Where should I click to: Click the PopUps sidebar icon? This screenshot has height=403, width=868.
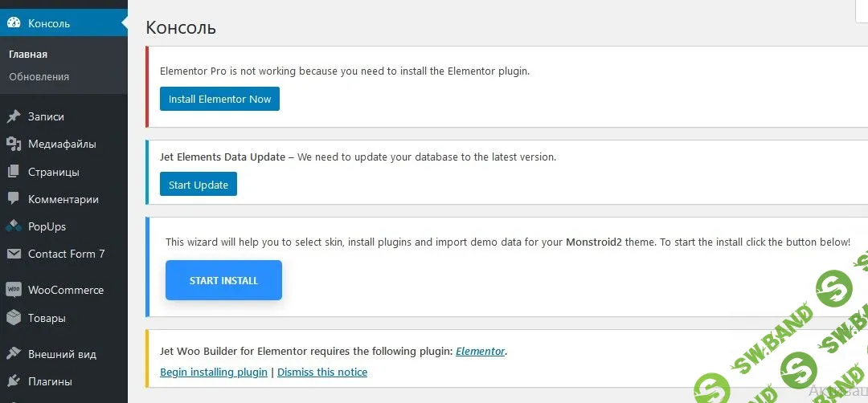[x=14, y=226]
